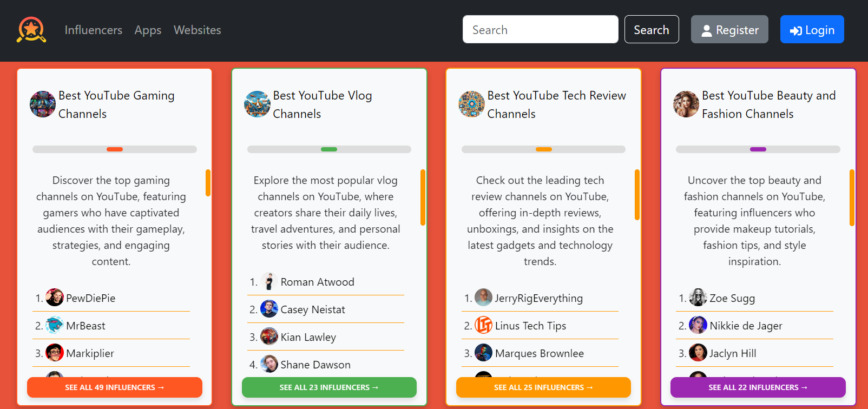Open Best YouTube Gaming Channels title
This screenshot has height=409, width=868.
tap(116, 104)
